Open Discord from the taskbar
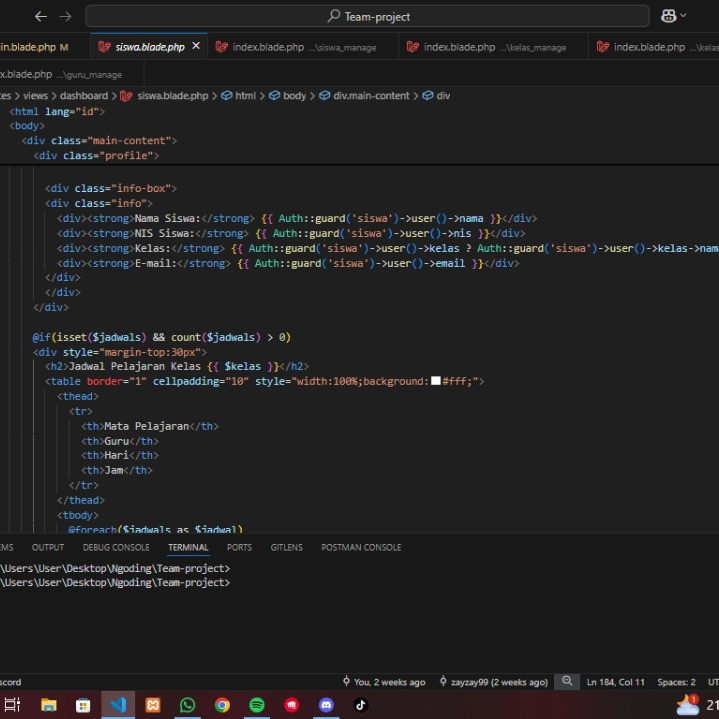 [x=325, y=705]
